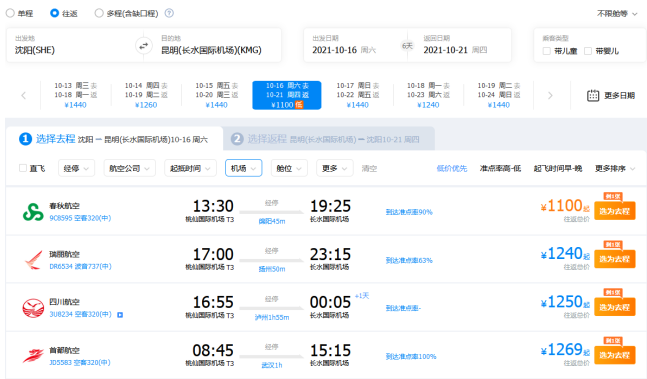Enable the 直飞 direct flight checkbox
647x379 pixels.
(23, 168)
